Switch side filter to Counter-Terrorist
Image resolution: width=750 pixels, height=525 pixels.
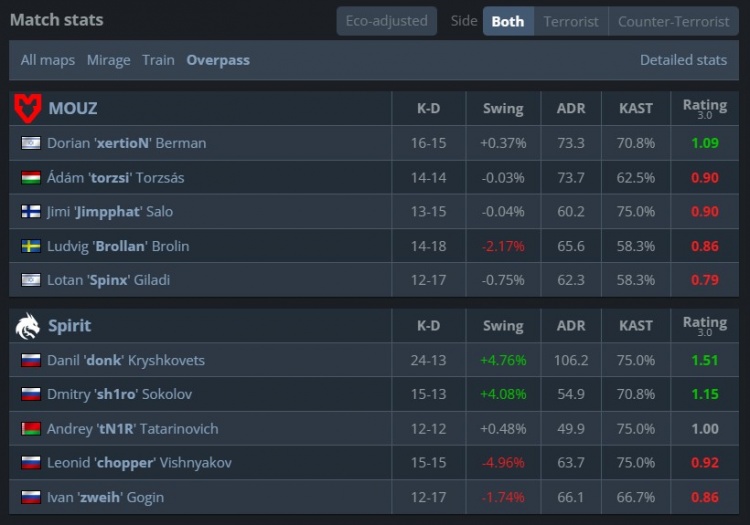[x=673, y=21]
